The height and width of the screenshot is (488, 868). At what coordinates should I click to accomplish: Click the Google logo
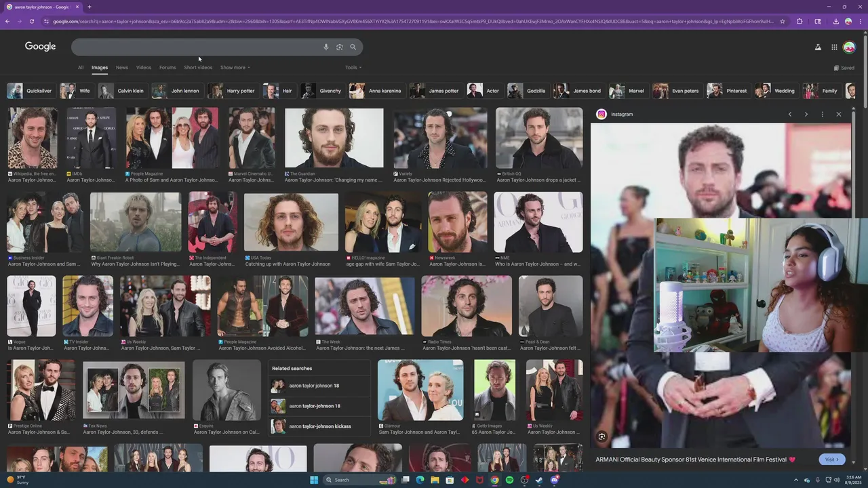point(40,46)
